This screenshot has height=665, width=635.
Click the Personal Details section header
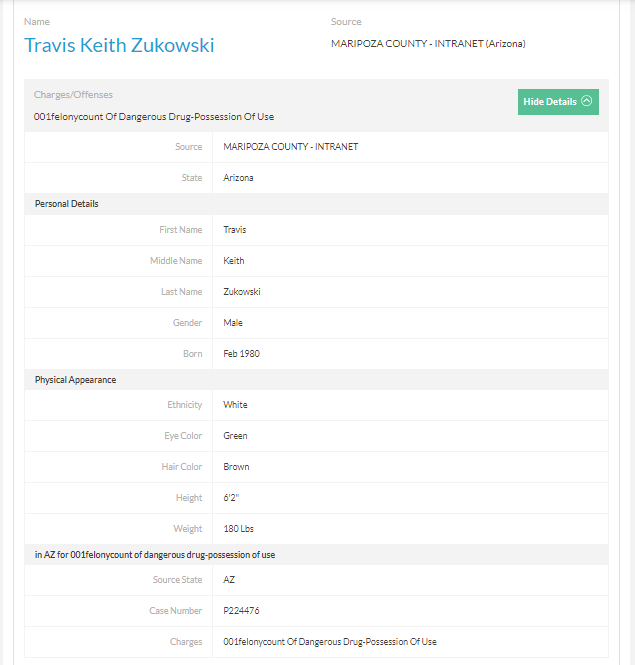tap(67, 204)
